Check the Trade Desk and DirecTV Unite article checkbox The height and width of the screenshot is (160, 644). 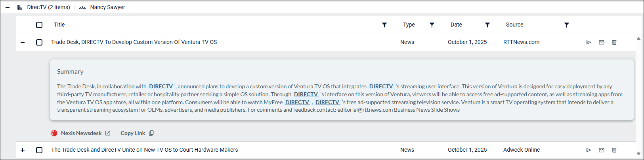(39, 150)
